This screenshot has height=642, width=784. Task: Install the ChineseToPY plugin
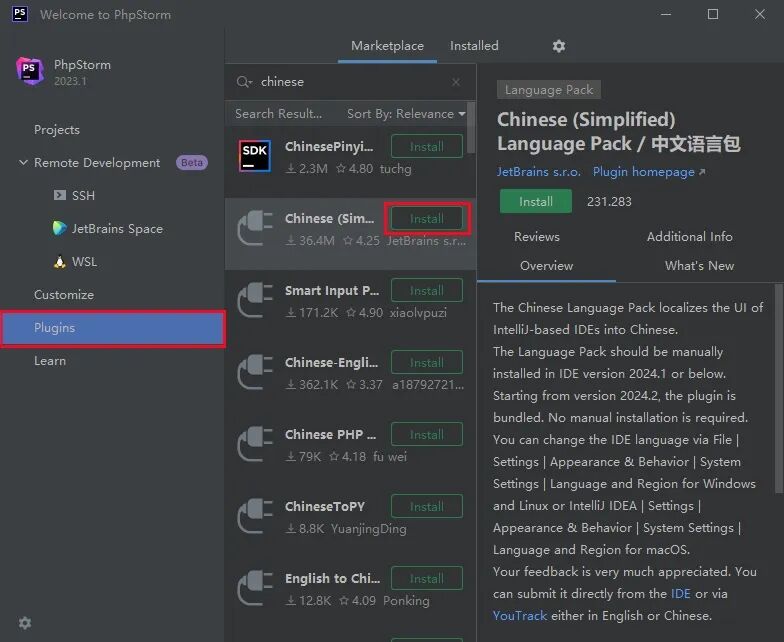coord(426,506)
